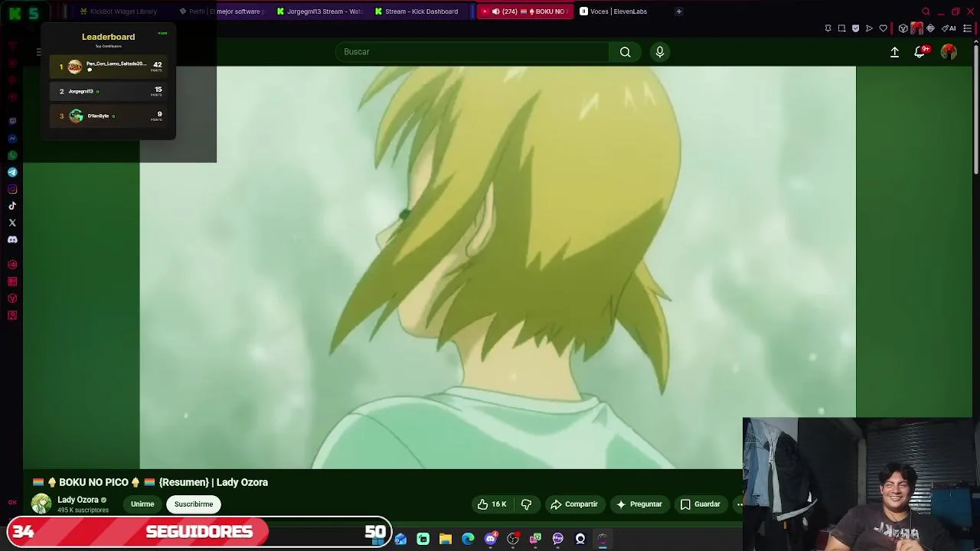Viewport: 980px width, 551px height.
Task: Click the search magnifier button
Action: click(626, 51)
